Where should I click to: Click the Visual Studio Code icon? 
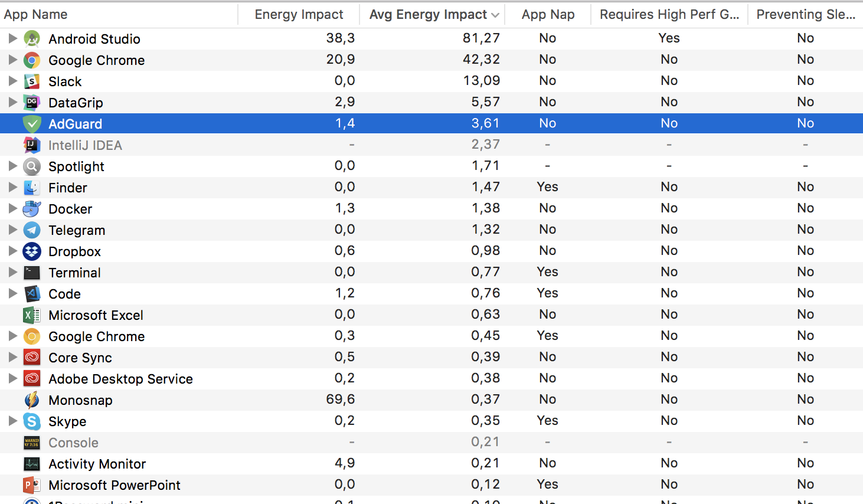pos(32,294)
